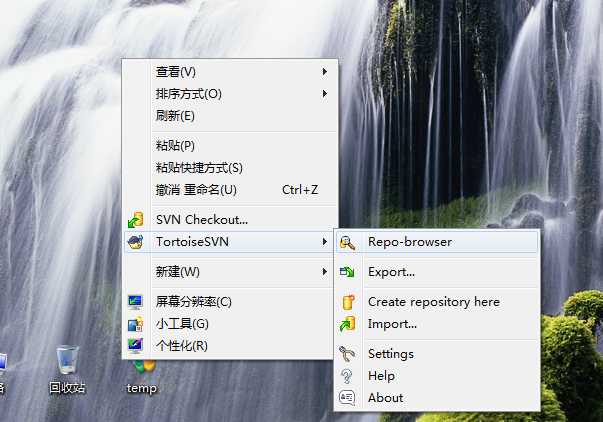Click the About card icon
This screenshot has height=422, width=603.
tap(347, 398)
